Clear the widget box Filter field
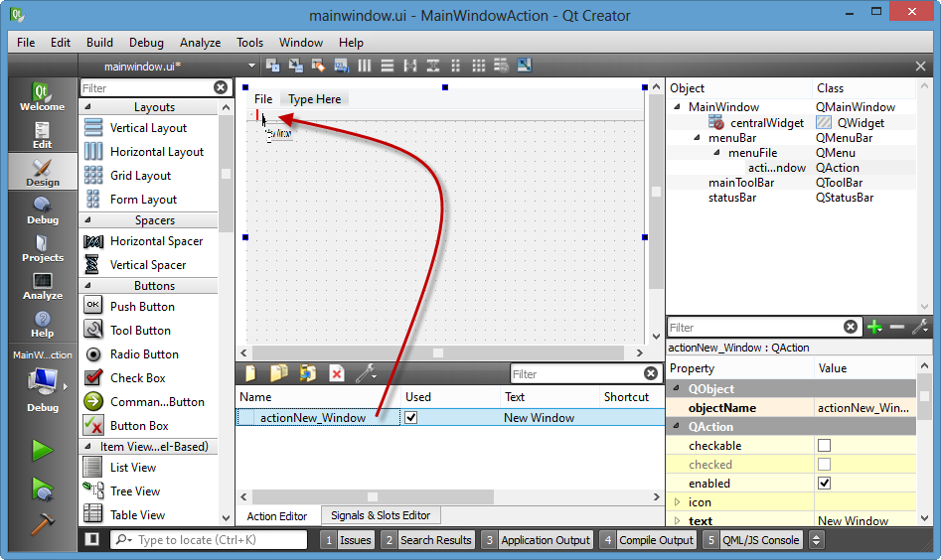This screenshot has height=560, width=941. (221, 87)
